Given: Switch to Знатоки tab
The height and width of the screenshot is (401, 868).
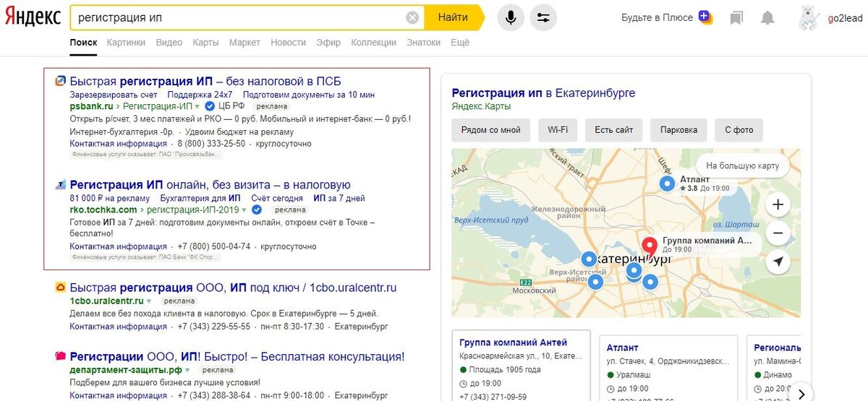Looking at the screenshot, I should click(x=423, y=43).
